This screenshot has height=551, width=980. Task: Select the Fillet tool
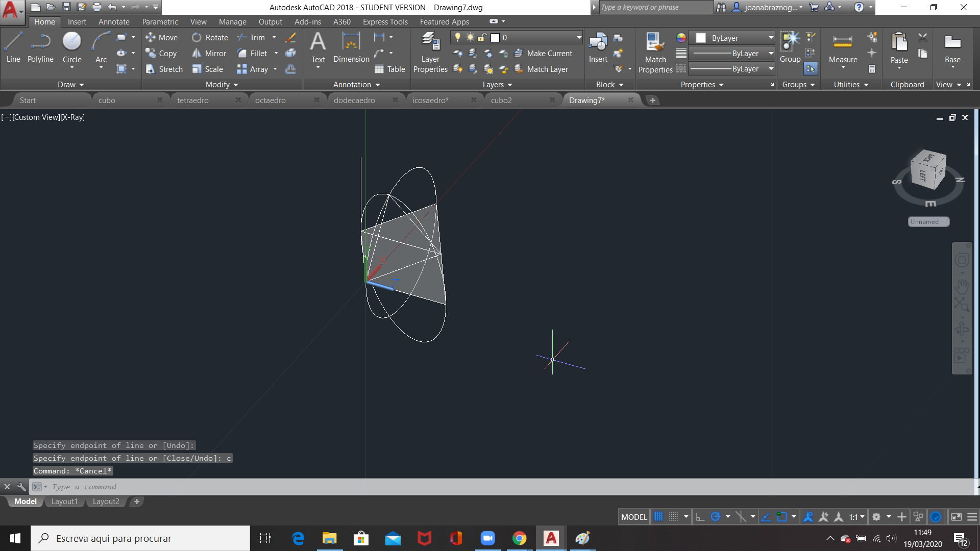(252, 53)
